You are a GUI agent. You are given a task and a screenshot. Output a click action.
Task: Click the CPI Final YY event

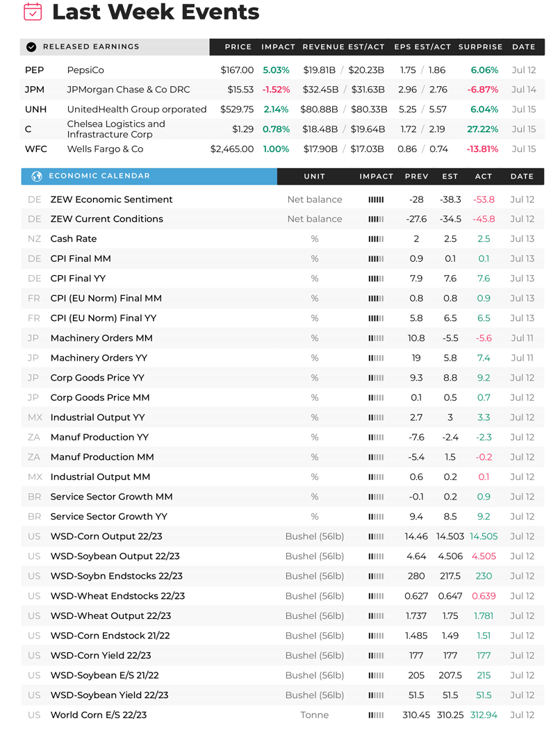[x=78, y=279]
